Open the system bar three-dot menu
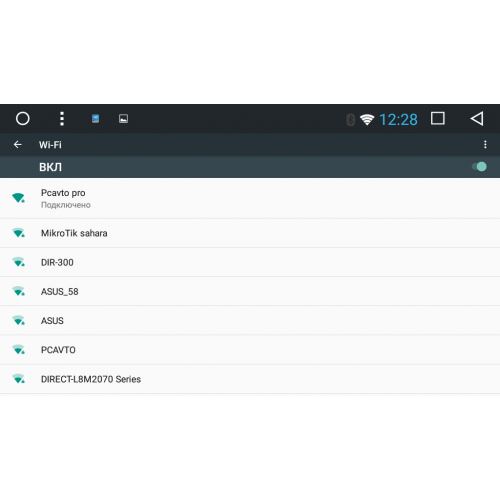The width and height of the screenshot is (500, 500). tap(62, 119)
